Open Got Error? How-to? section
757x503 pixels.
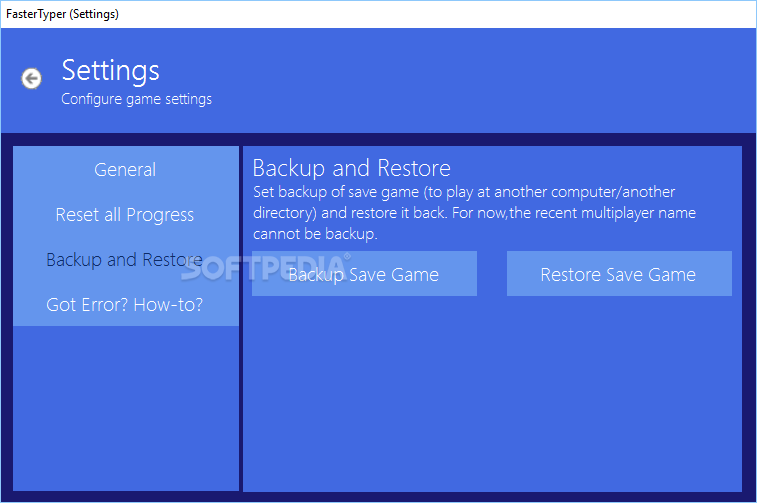pos(125,305)
